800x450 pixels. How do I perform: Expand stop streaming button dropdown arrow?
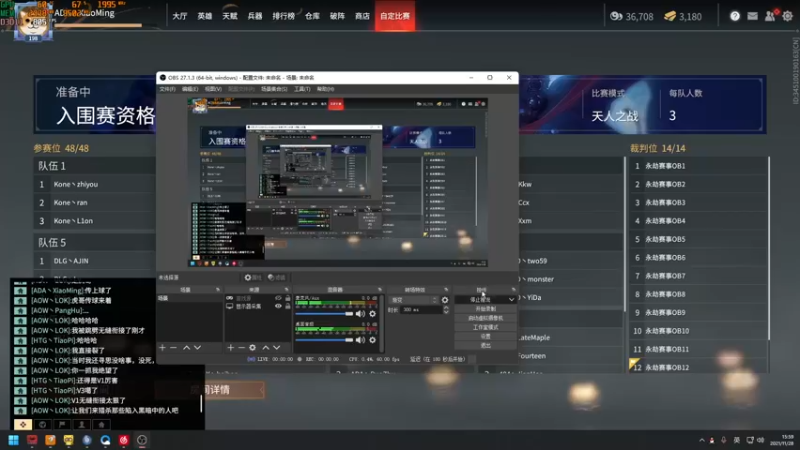(511, 299)
